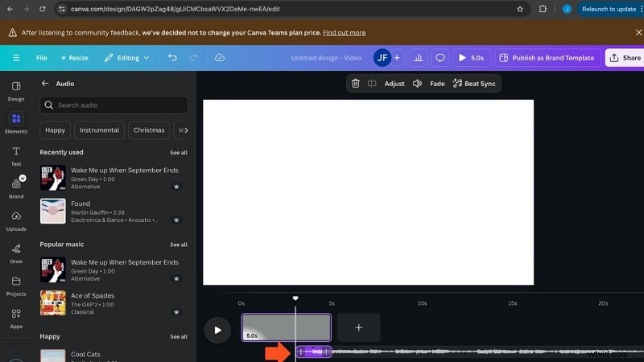Undo the last action
Image resolution: width=644 pixels, height=362 pixels.
pos(172,58)
